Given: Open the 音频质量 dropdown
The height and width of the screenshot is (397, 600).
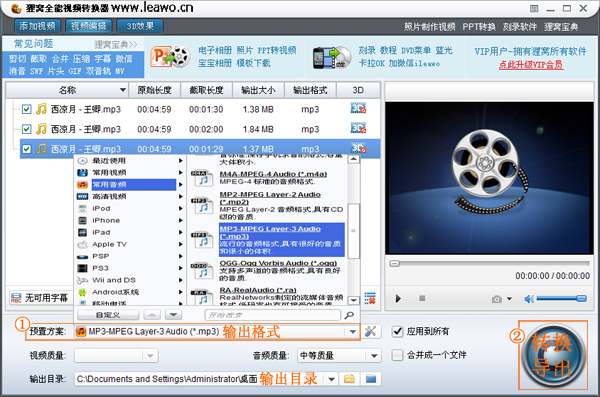Looking at the screenshot, I should pos(339,356).
